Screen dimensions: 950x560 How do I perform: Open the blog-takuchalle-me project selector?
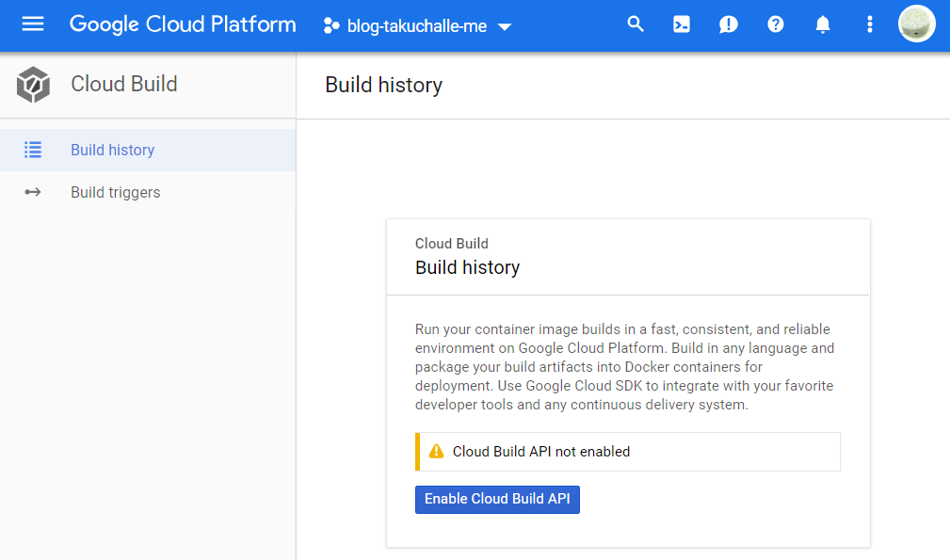tap(417, 26)
